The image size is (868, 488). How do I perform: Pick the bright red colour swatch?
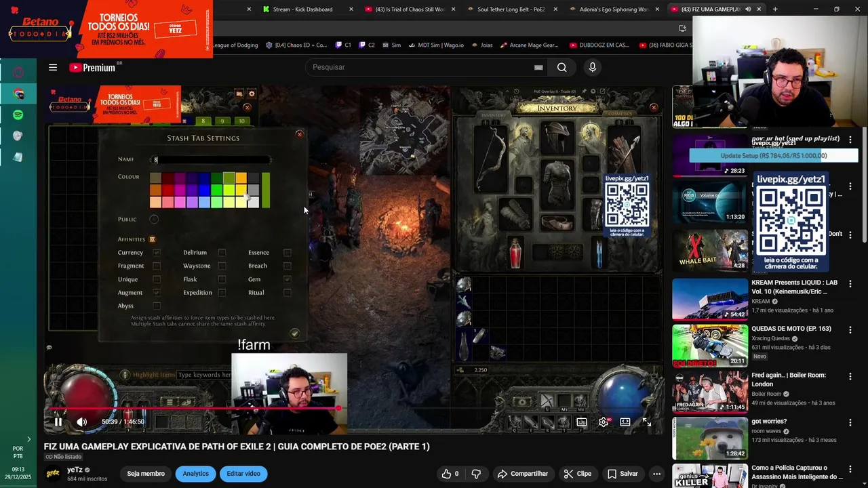[167, 190]
